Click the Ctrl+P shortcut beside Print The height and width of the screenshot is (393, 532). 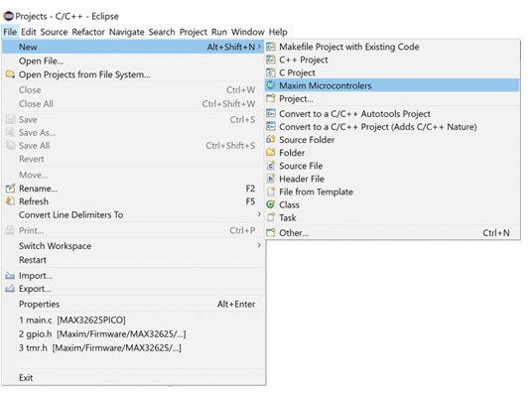coord(242,230)
